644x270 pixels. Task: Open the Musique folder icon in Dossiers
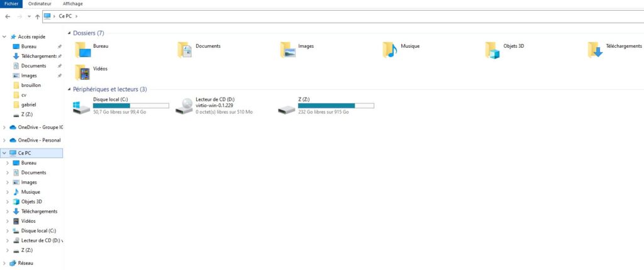[x=390, y=50]
